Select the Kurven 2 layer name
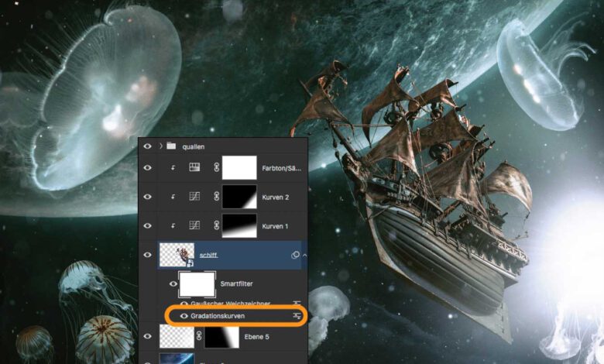 276,197
